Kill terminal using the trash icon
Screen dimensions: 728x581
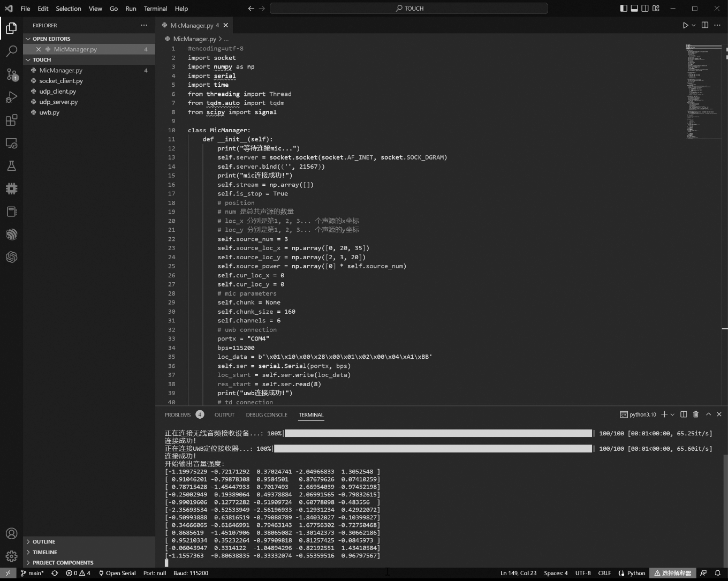[x=696, y=414]
